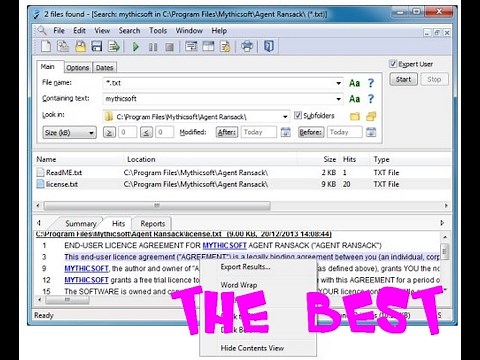Choose Hide Contents View from context menu
The height and width of the screenshot is (360, 480).
(x=252, y=348)
